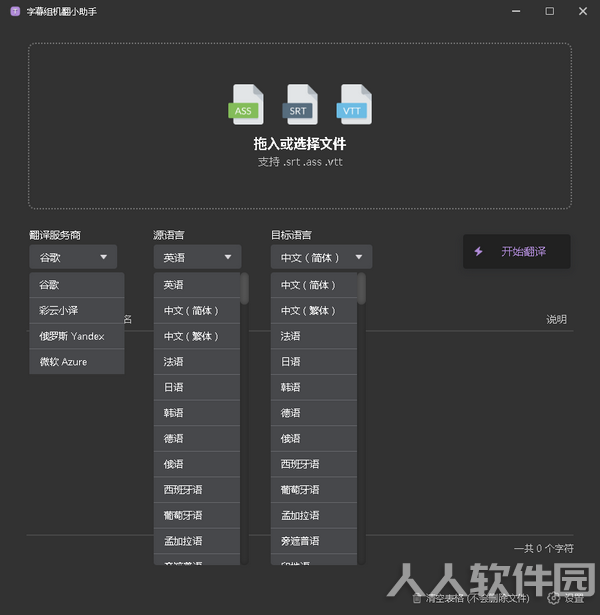600x615 pixels.
Task: Click the settings gear icon
Action: coord(553,598)
